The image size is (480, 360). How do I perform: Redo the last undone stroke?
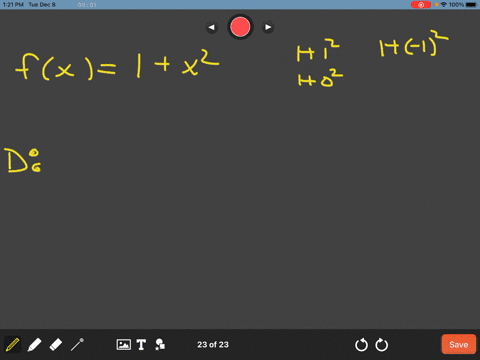coord(382,345)
